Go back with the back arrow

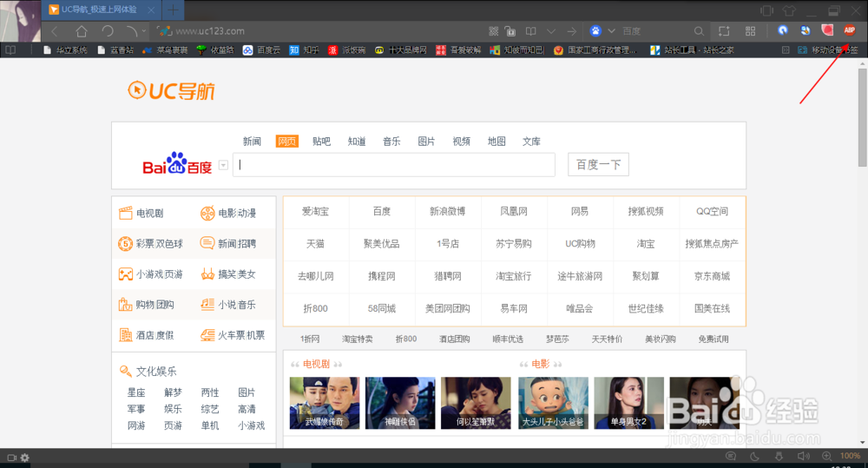point(54,31)
